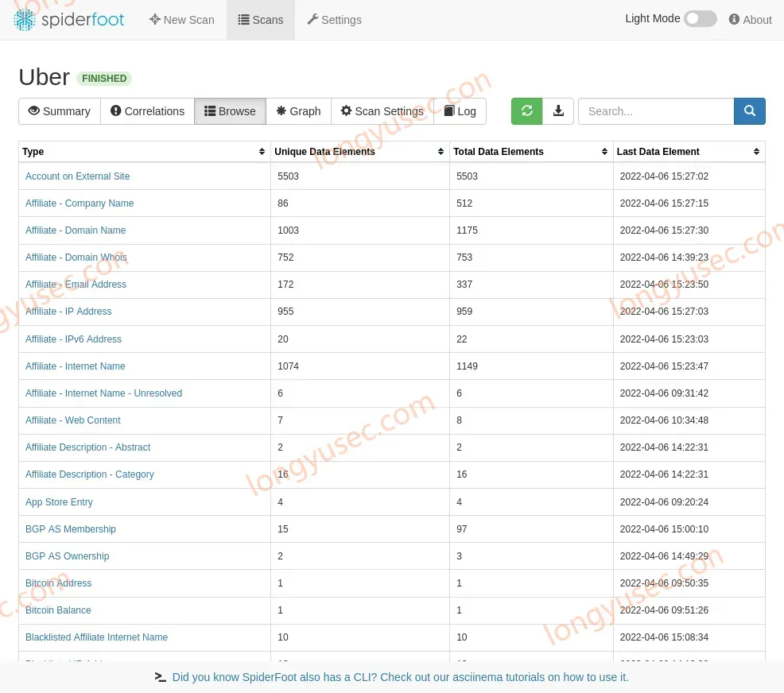Go to Scans in navbar
Screen dimensions: 784x693
261,20
